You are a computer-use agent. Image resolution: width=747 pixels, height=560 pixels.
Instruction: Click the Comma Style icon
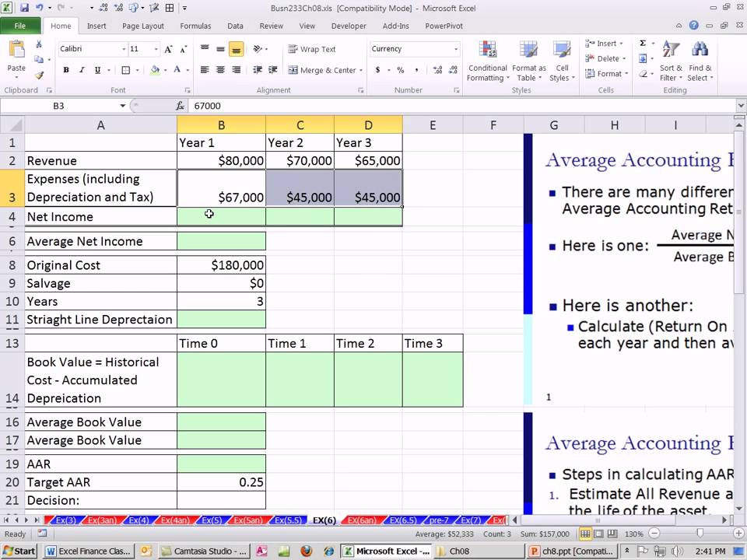click(416, 70)
